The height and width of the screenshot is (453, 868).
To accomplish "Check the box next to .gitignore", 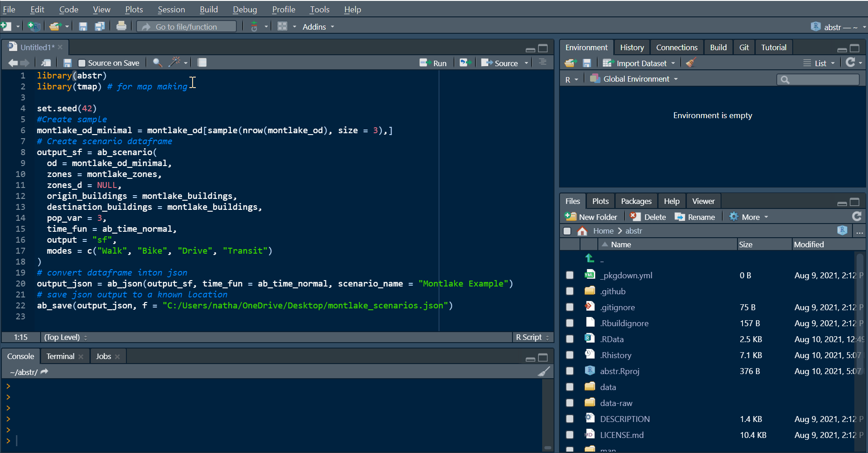I will (x=570, y=307).
